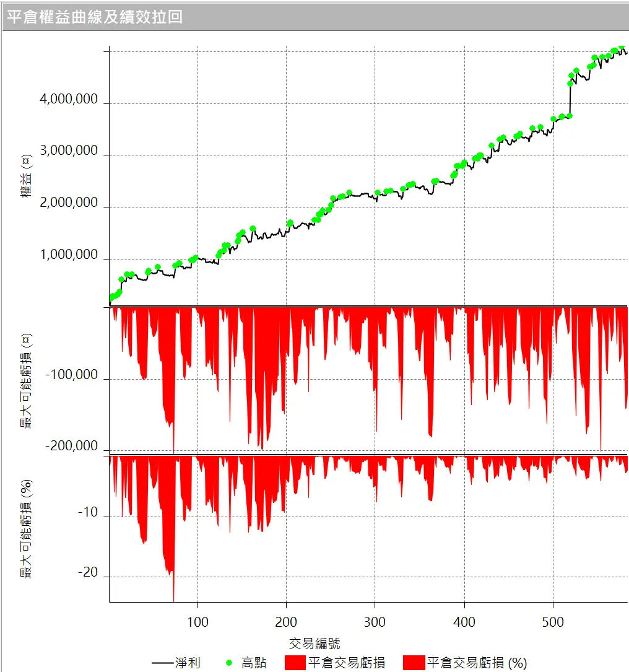Screen dimensions: 629x672
Task: Click the 4,000,000 equity axis label
Action: 68,99
